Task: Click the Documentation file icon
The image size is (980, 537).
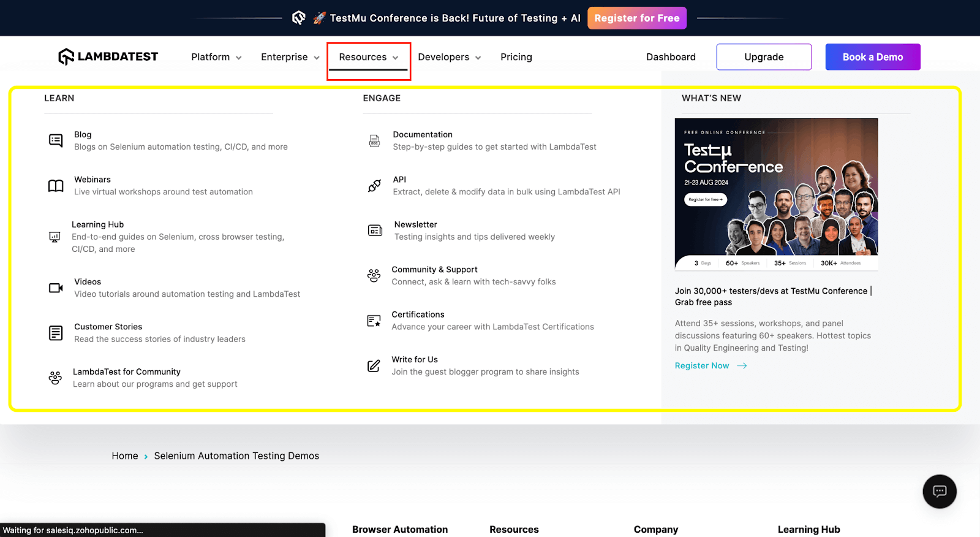Action: [x=374, y=141]
